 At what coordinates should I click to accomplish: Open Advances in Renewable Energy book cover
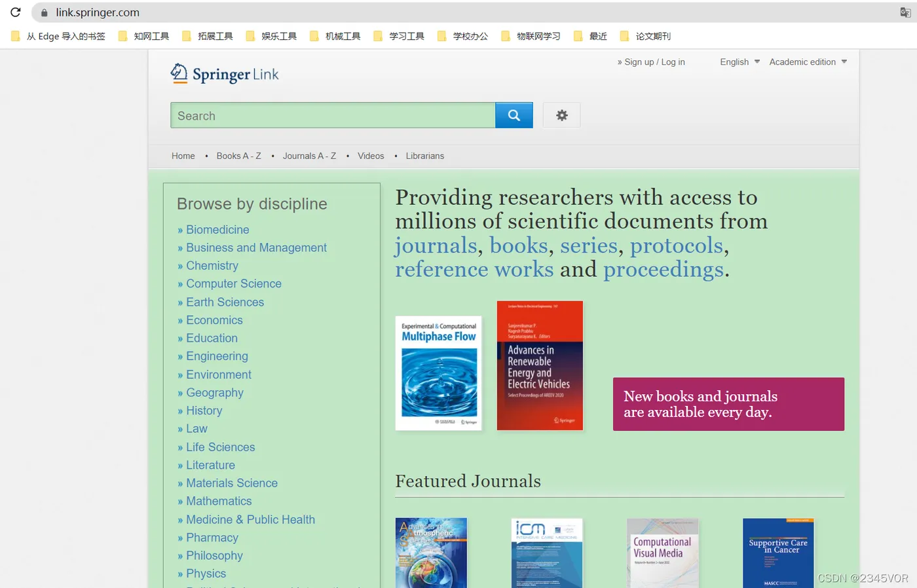click(540, 365)
